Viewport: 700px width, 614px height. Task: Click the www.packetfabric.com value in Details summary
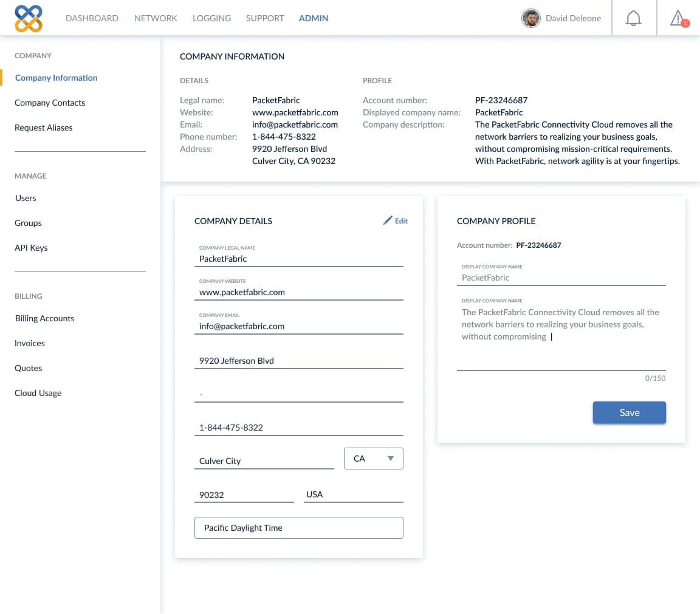point(295,112)
